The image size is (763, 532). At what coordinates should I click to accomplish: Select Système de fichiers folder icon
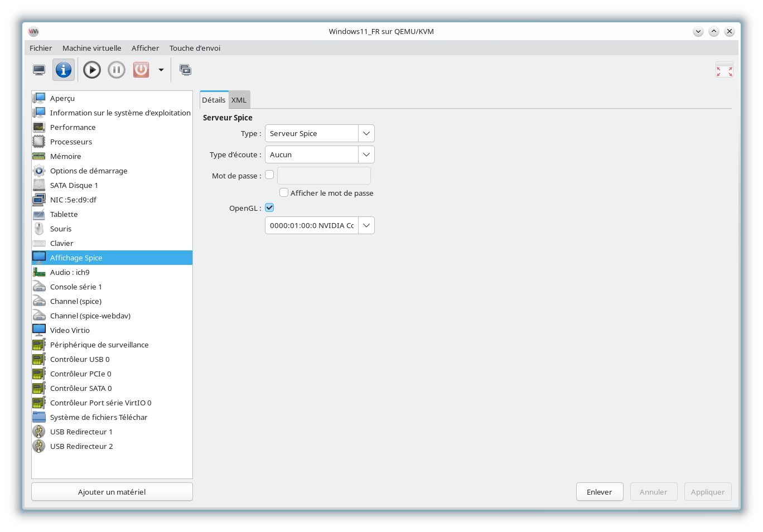coord(39,417)
